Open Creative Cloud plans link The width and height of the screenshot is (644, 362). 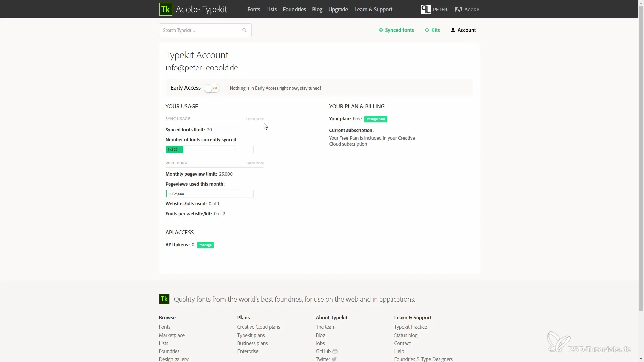(x=259, y=327)
